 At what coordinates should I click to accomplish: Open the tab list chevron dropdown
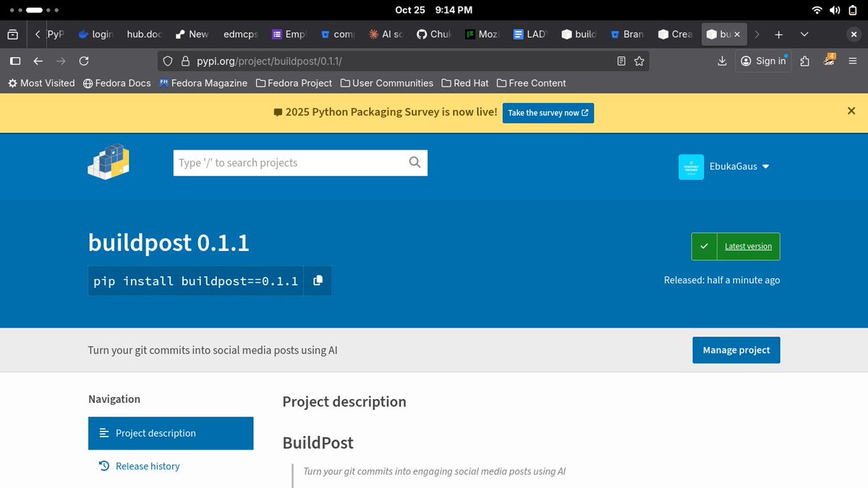coord(804,34)
